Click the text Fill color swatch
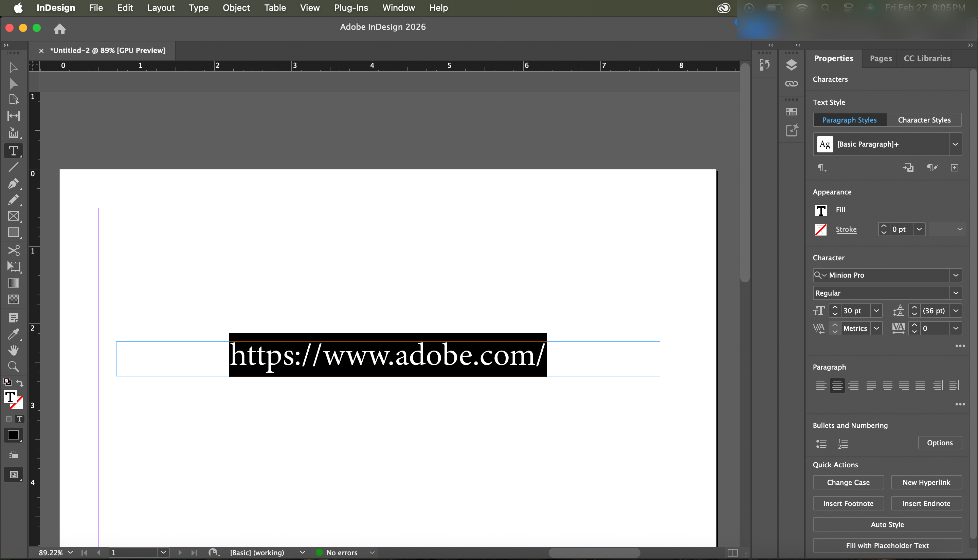This screenshot has width=978, height=560. pyautogui.click(x=821, y=210)
